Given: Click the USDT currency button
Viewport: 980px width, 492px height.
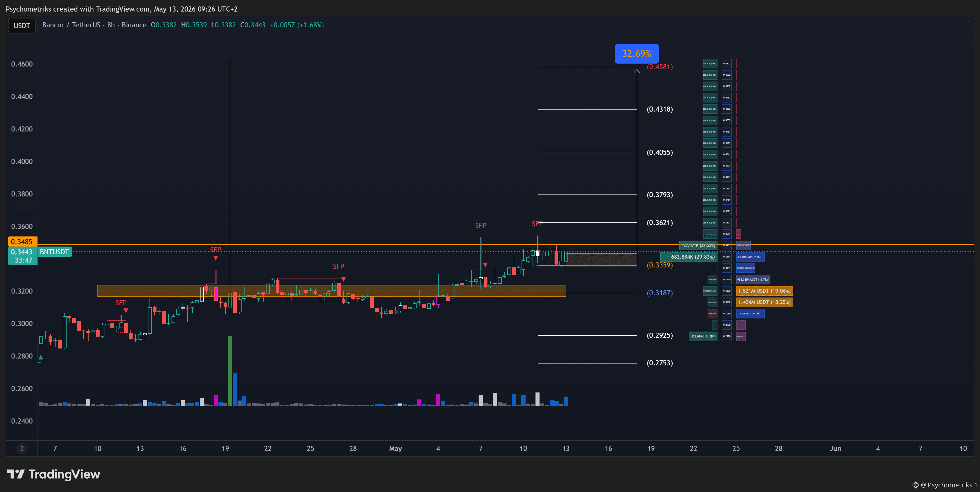Looking at the screenshot, I should (22, 25).
